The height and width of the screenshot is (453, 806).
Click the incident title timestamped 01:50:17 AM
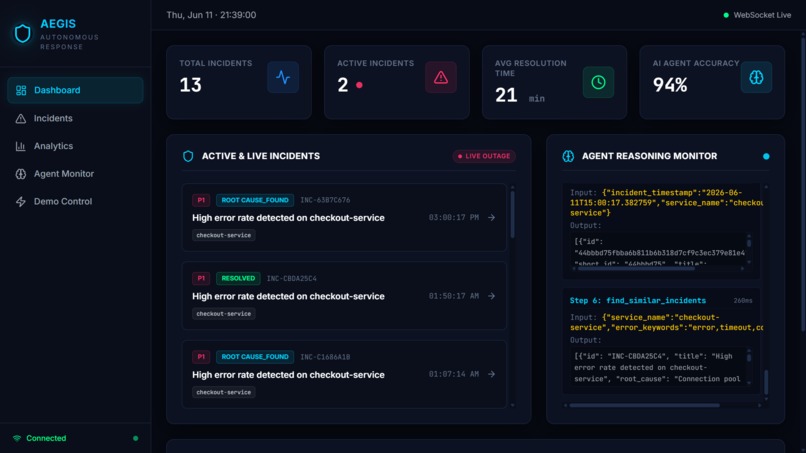[x=288, y=296]
